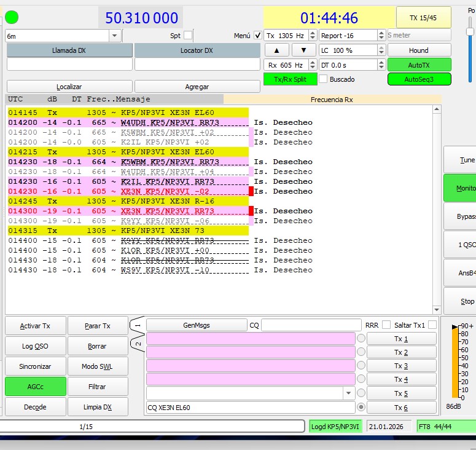
Task: Expand the Tx 5 message dropdown
Action: 349,393
